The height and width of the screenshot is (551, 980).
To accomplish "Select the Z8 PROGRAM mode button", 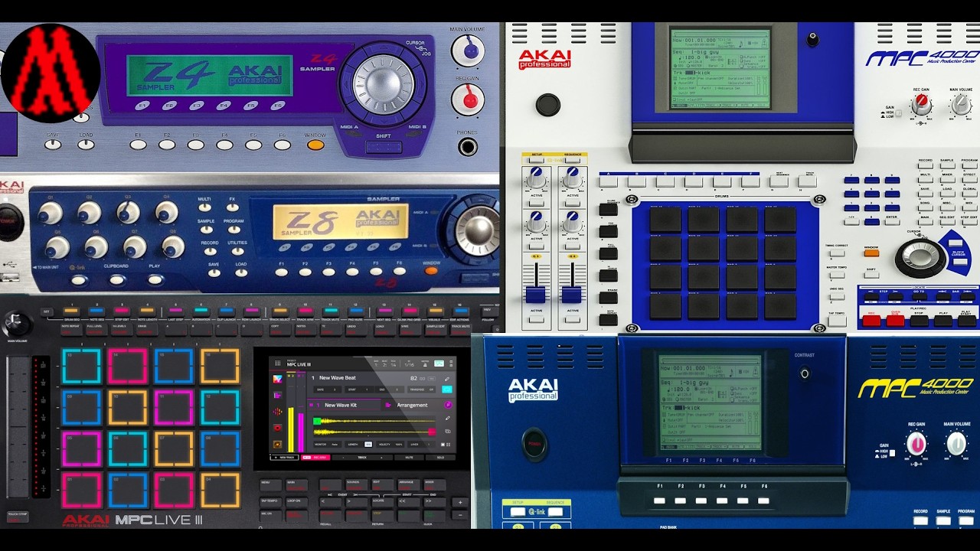I will pyautogui.click(x=234, y=230).
